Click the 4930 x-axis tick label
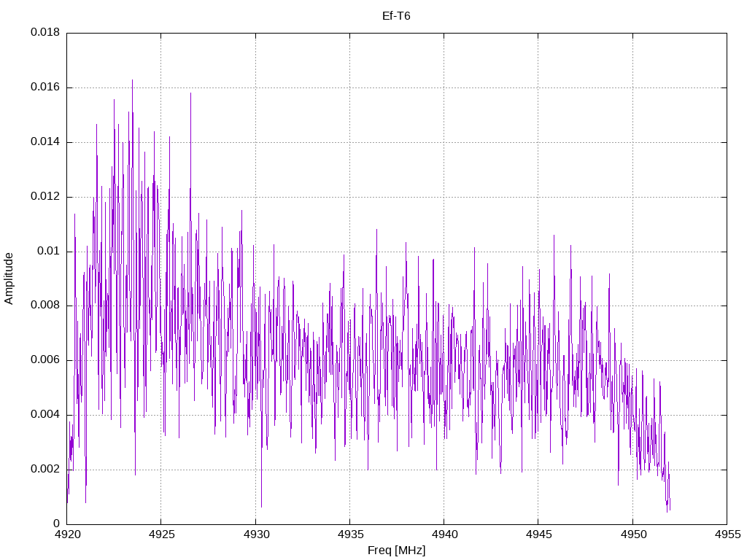Viewport: 747px width, 560px height. pos(255,534)
